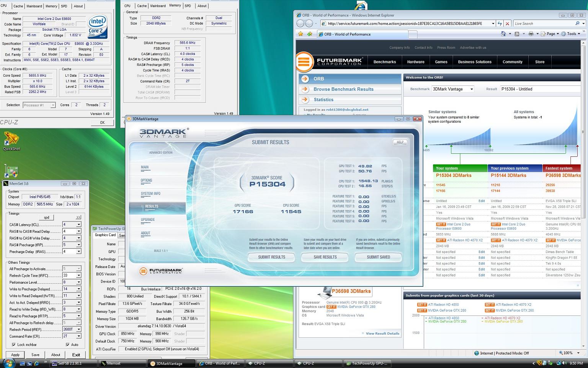Click the IE RSS Feeds icon
The width and height of the screenshot is (588, 368).
(x=517, y=34)
